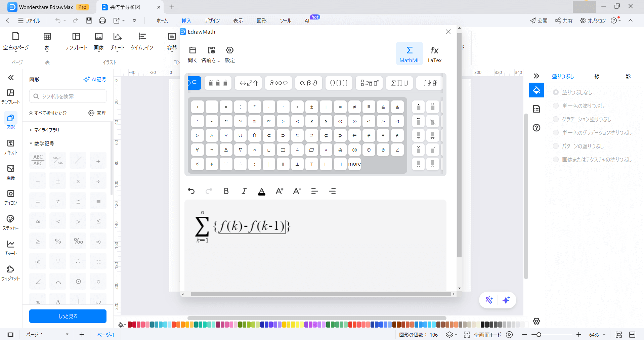Viewport: 644px width, 340px height.
Task: Select the arrows symbol category
Action: point(249,83)
